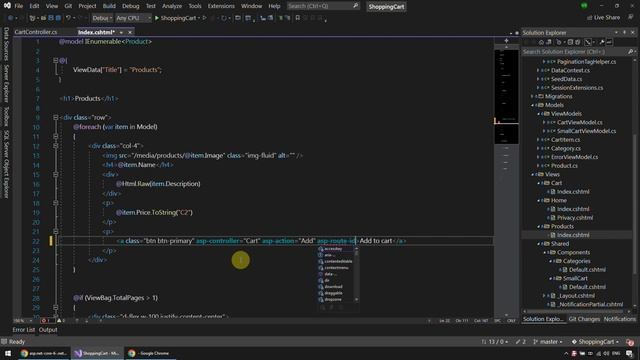The width and height of the screenshot is (640, 360).
Task: Switch to Notifications tab
Action: coord(620,319)
